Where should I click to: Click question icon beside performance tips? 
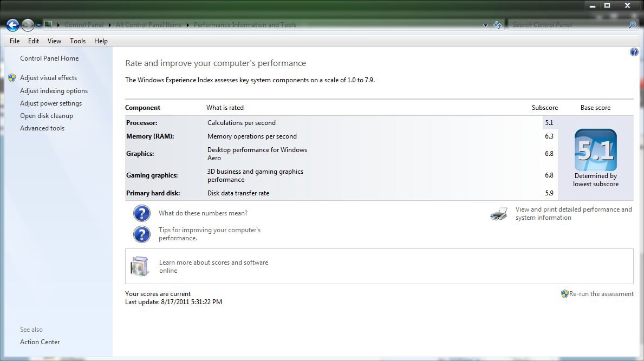[x=142, y=234]
